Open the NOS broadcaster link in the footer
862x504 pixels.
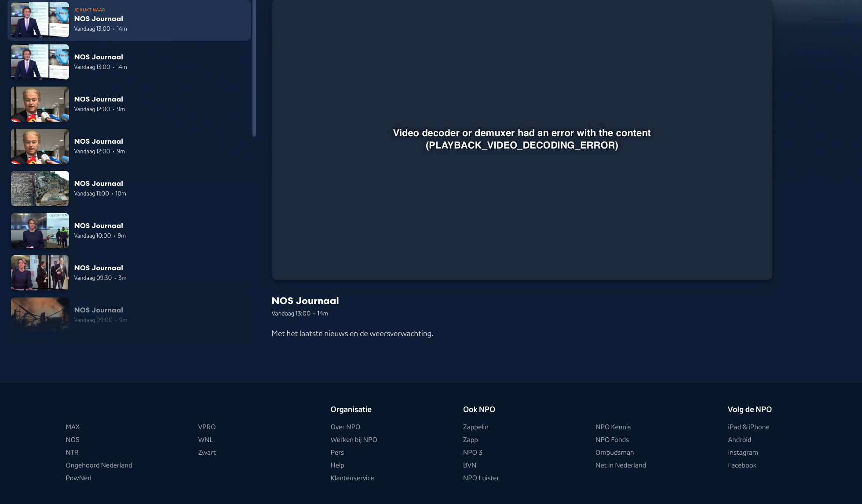tap(73, 440)
